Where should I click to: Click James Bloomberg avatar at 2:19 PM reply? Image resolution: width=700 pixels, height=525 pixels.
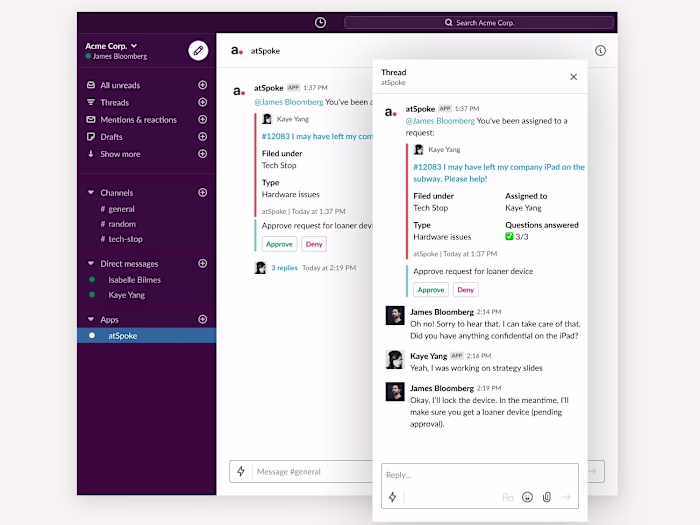tap(395, 392)
